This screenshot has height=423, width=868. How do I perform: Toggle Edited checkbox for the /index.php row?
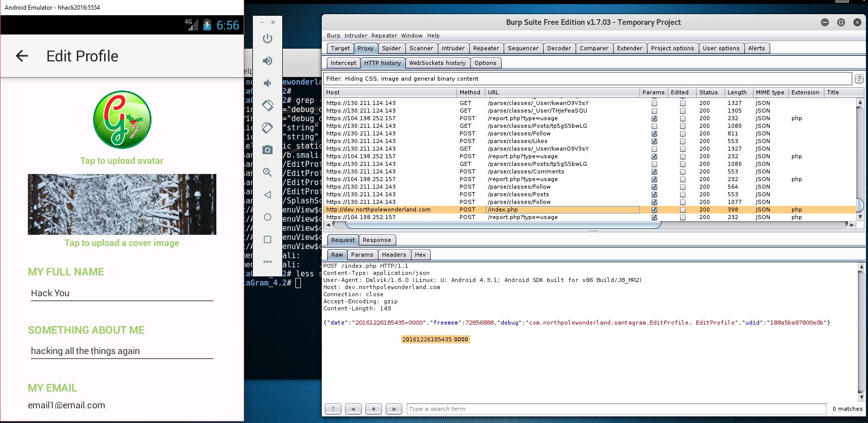coord(683,209)
